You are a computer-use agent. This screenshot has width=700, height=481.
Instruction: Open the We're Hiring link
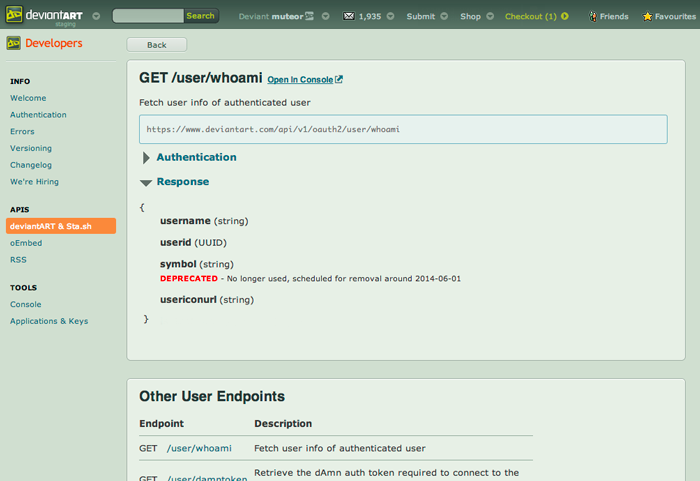[34, 182]
